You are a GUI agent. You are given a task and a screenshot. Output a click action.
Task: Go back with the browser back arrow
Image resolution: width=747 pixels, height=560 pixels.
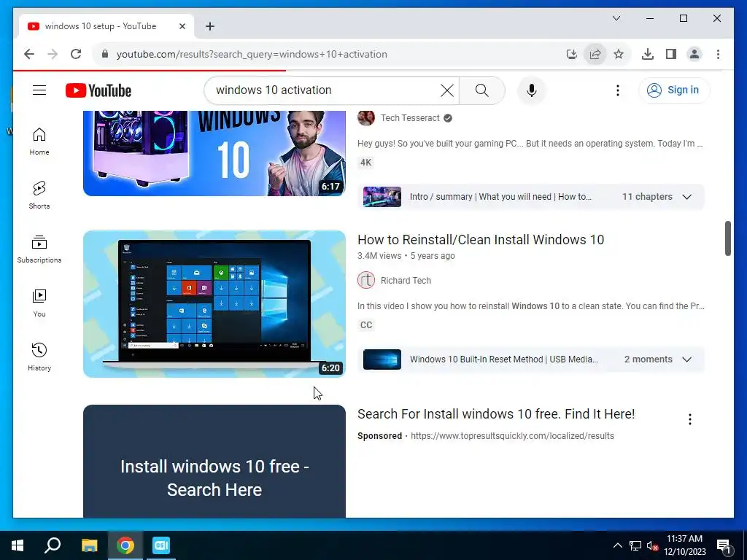(29, 54)
